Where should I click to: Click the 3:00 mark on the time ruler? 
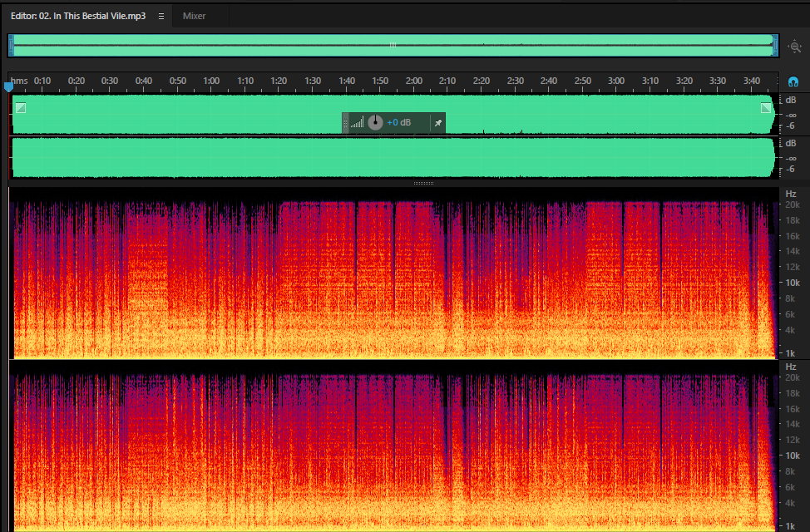click(615, 81)
